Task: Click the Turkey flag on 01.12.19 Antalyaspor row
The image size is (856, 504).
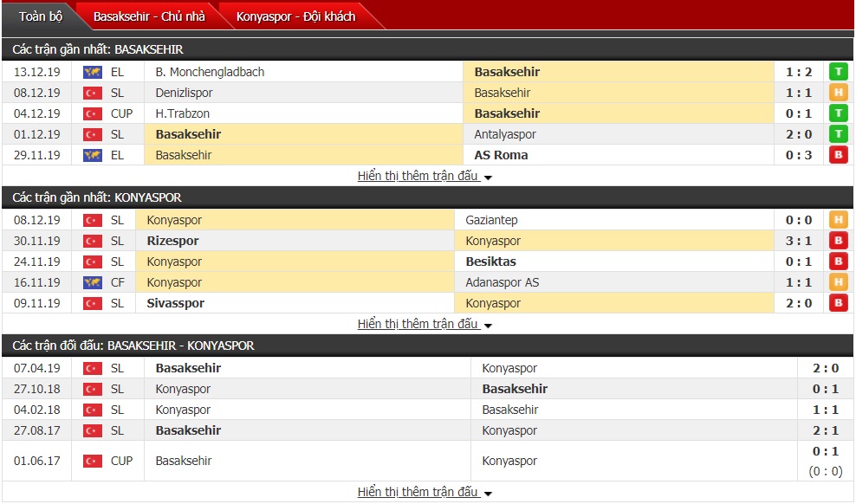Action: point(92,134)
